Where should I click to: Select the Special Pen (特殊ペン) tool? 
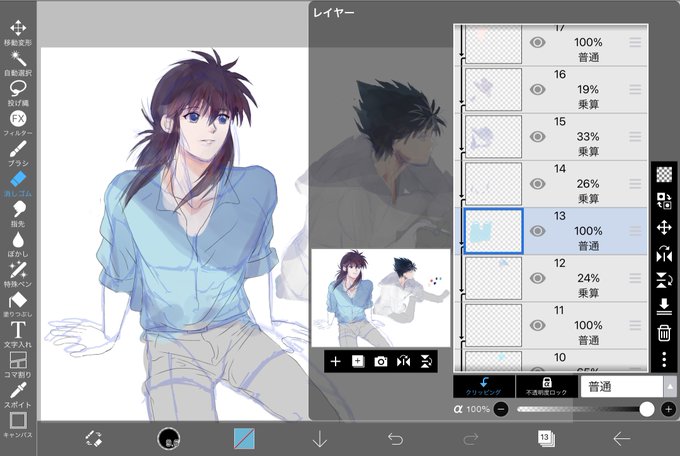click(18, 274)
